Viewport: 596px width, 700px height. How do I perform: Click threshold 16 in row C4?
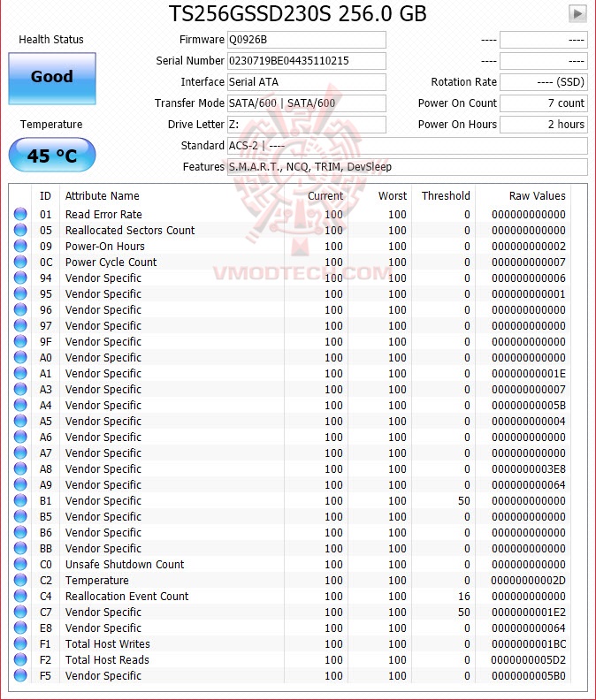(x=463, y=597)
